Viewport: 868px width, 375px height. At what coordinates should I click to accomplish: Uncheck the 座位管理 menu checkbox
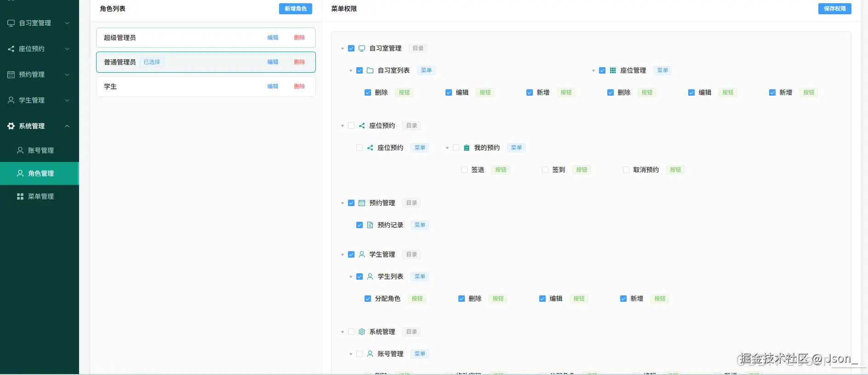[602, 70]
